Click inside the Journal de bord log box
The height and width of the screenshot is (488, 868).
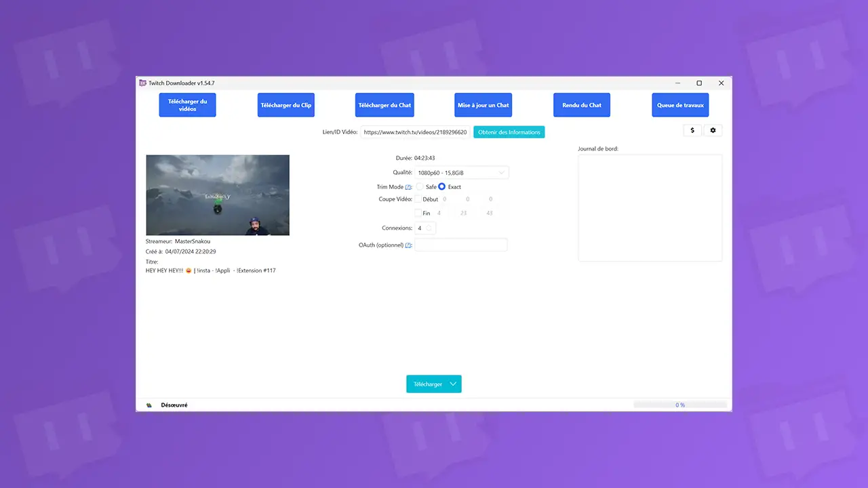click(650, 207)
